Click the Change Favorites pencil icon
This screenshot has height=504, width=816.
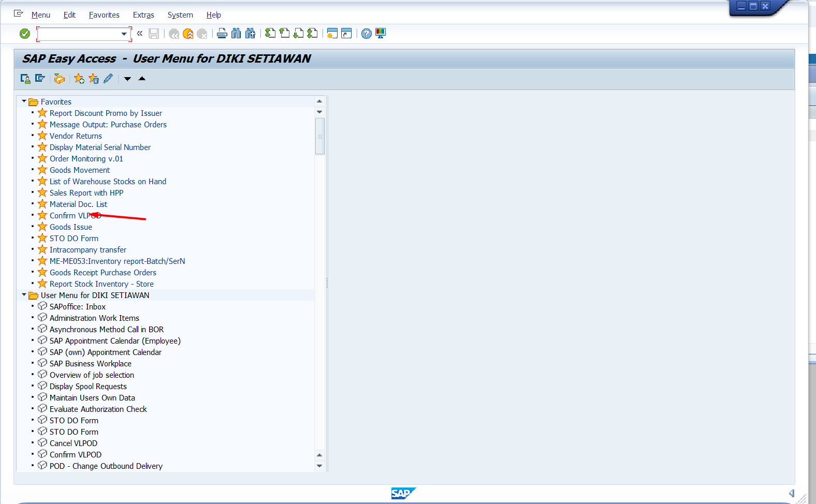[108, 79]
